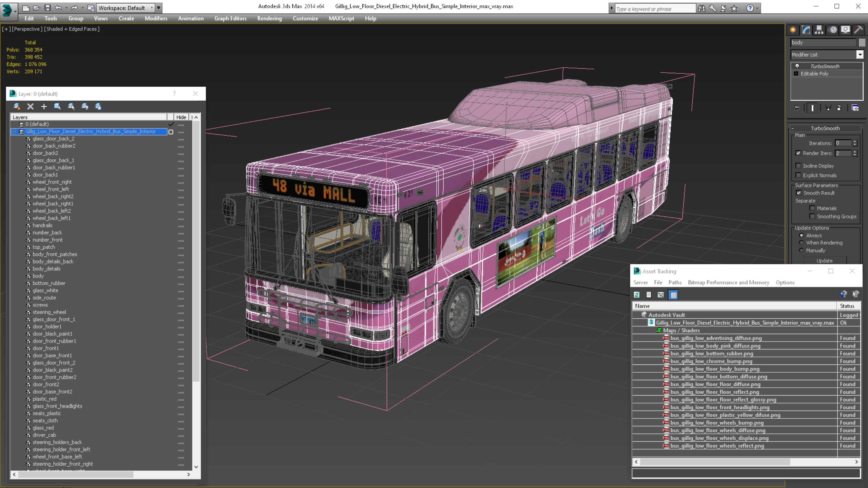Click Remove Modifier trash icon
This screenshot has width=868, height=488.
point(839,108)
